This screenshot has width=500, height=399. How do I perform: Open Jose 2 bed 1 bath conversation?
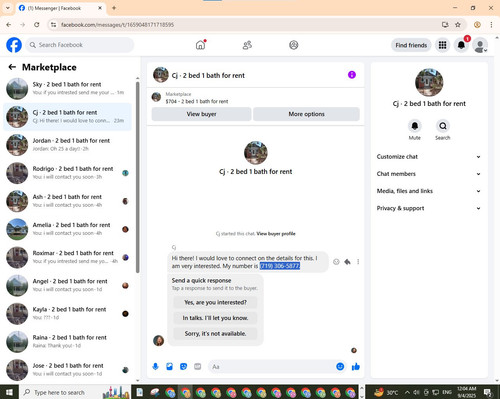pyautogui.click(x=67, y=370)
